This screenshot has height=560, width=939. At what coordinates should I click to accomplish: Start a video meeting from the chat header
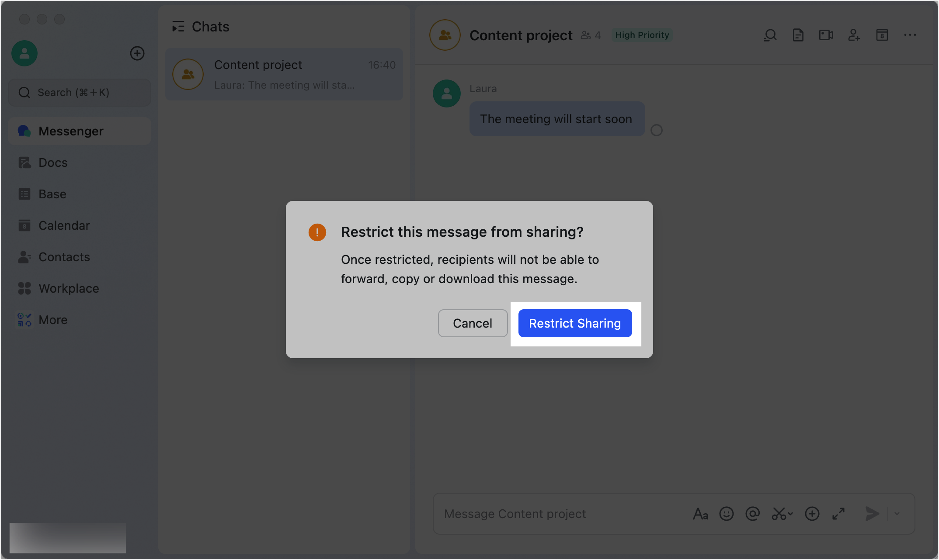826,35
